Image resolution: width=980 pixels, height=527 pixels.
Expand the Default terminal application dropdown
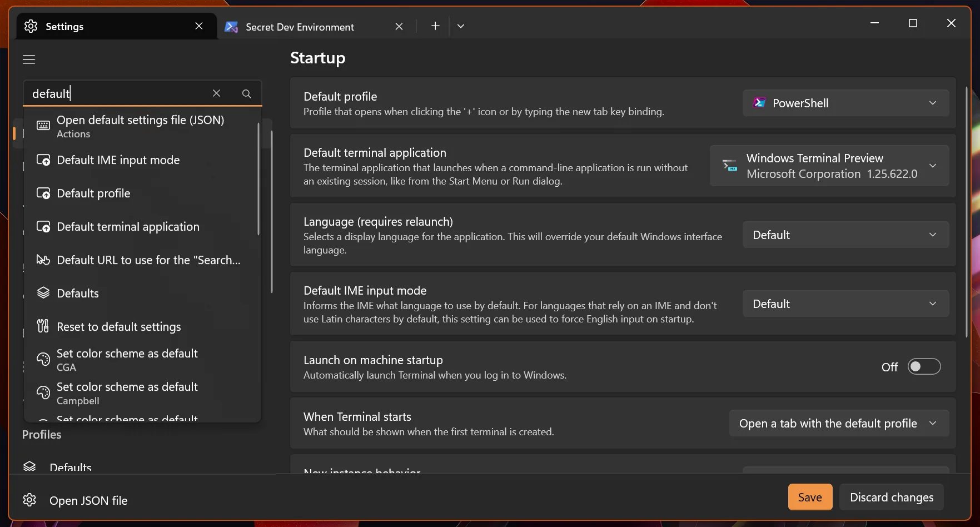coord(829,166)
